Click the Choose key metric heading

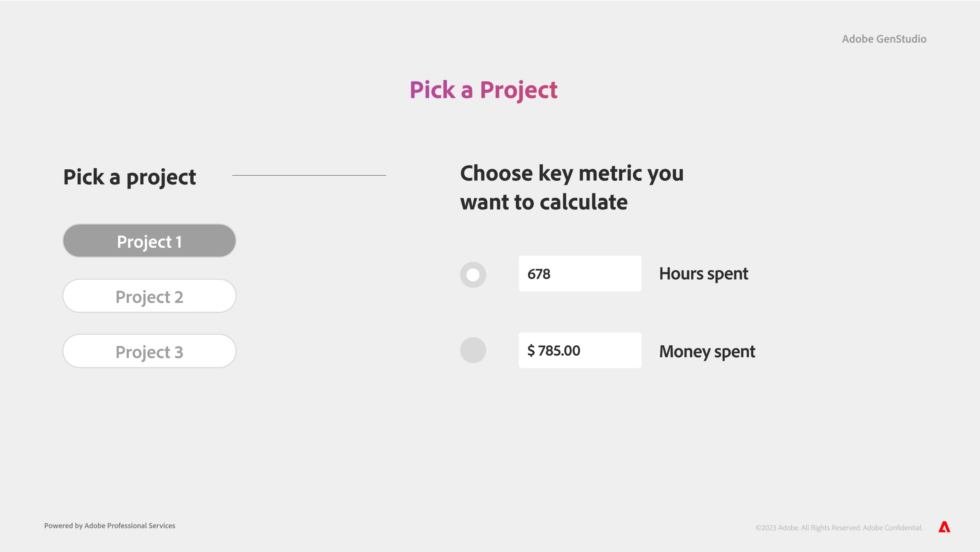572,187
